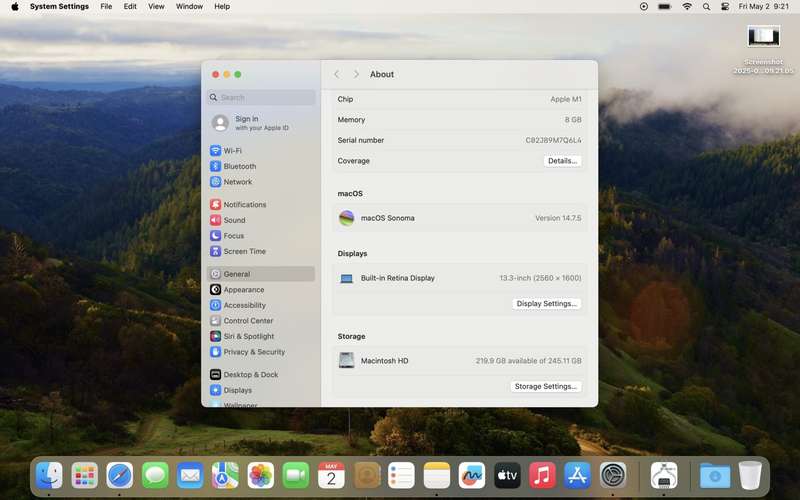Click the Apple M1 chip value
The height and width of the screenshot is (500, 800).
click(566, 99)
